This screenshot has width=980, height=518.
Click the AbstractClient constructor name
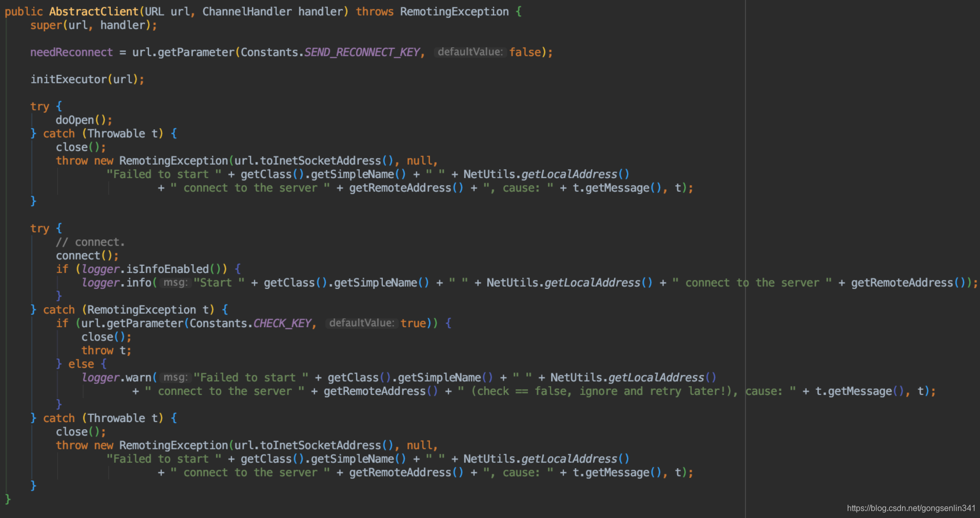(x=94, y=11)
